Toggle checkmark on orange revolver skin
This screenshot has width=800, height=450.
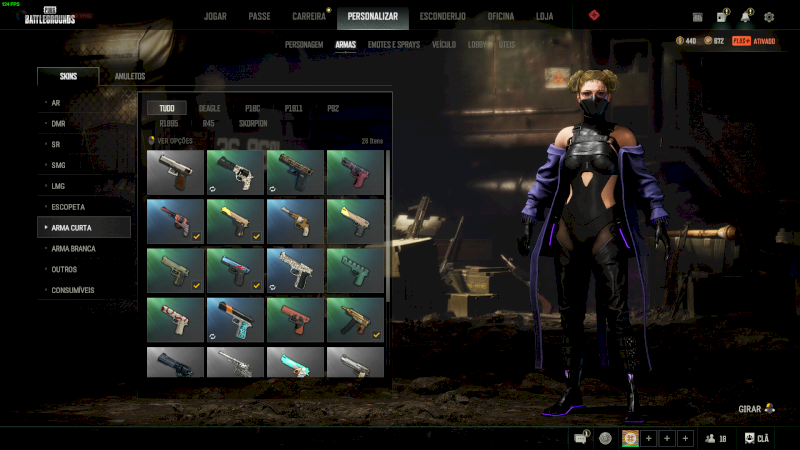tap(196, 236)
